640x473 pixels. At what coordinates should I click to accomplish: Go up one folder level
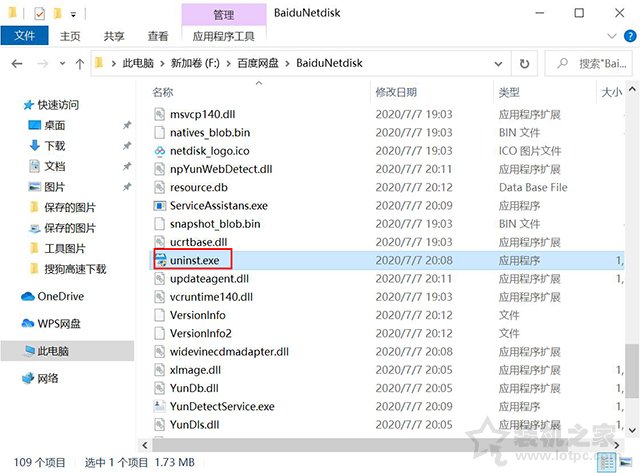coord(80,63)
